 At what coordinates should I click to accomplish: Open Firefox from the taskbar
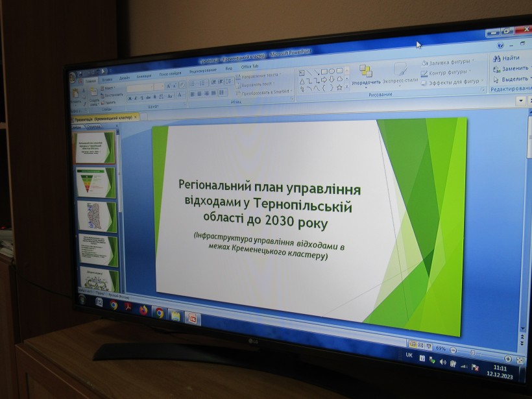point(143,309)
